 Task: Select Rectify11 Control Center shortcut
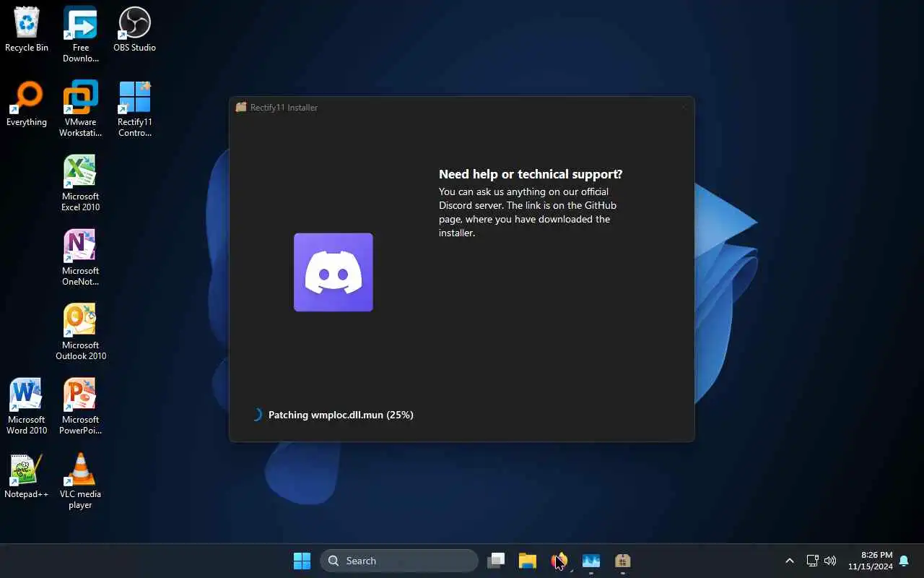pos(134,108)
